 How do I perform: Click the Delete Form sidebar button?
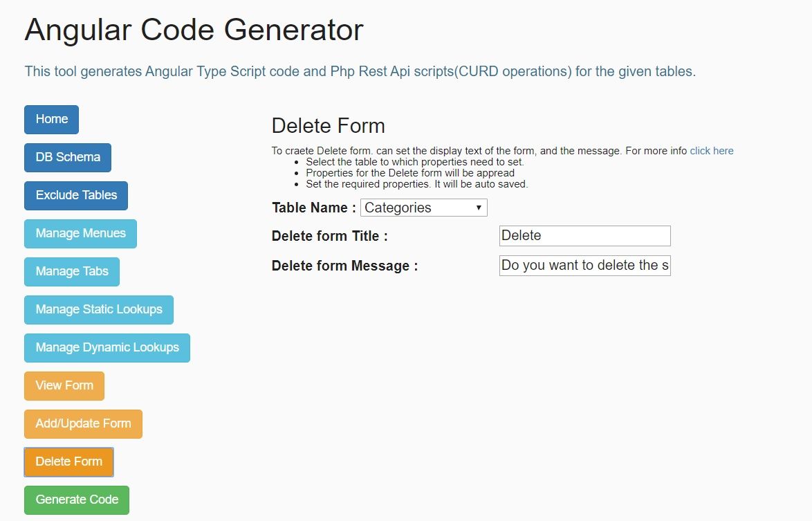(x=68, y=462)
